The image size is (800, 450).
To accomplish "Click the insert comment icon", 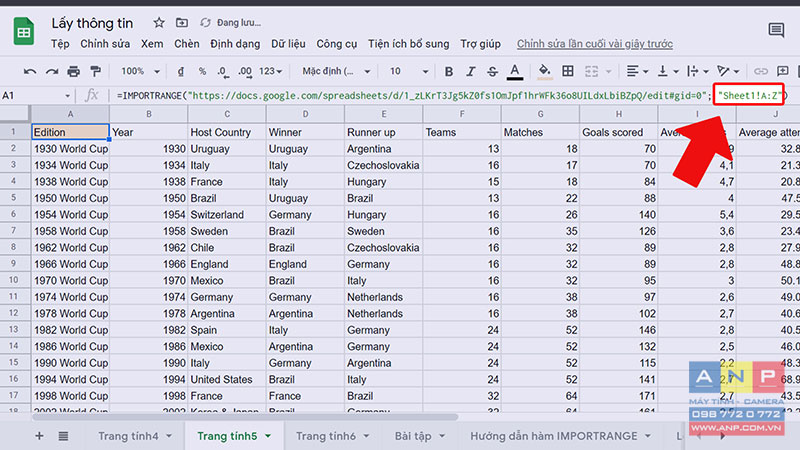I will point(782,71).
